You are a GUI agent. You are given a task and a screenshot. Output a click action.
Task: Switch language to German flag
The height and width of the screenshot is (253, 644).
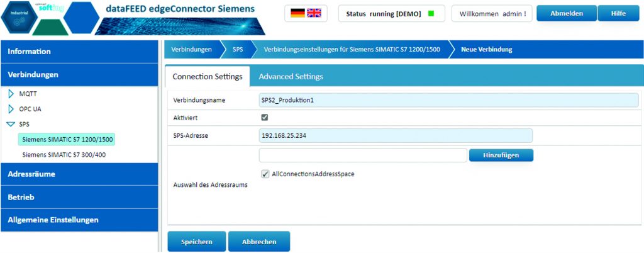pyautogui.click(x=297, y=13)
